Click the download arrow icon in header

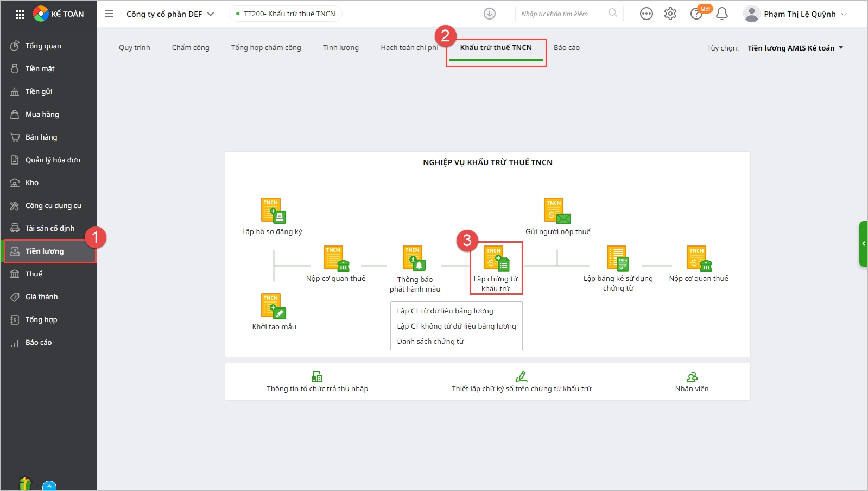coord(490,14)
